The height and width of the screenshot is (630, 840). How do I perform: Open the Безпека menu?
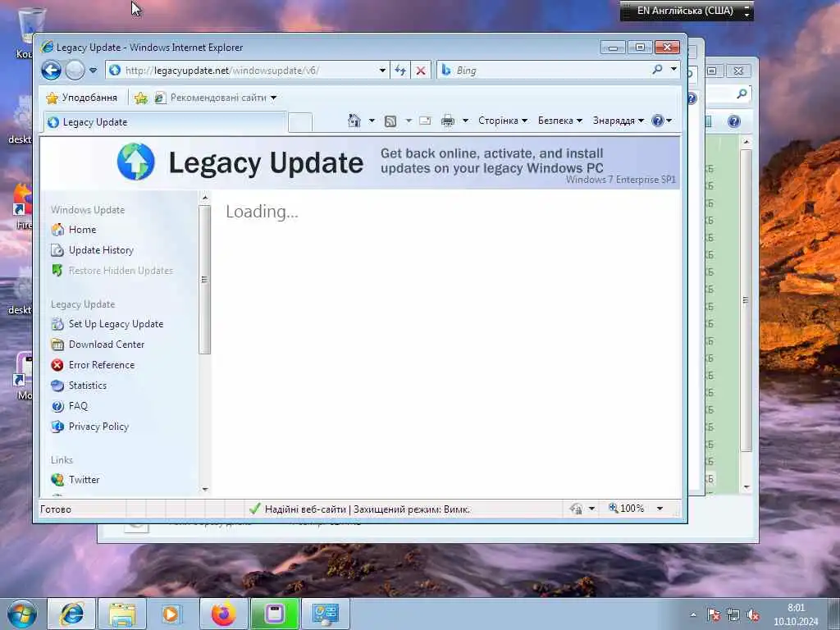point(559,121)
